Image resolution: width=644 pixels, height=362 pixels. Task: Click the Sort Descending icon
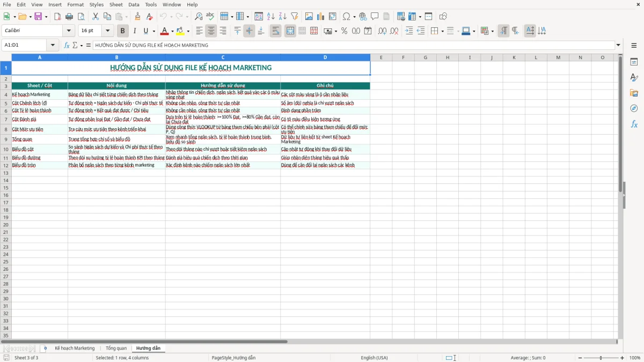pos(283,17)
